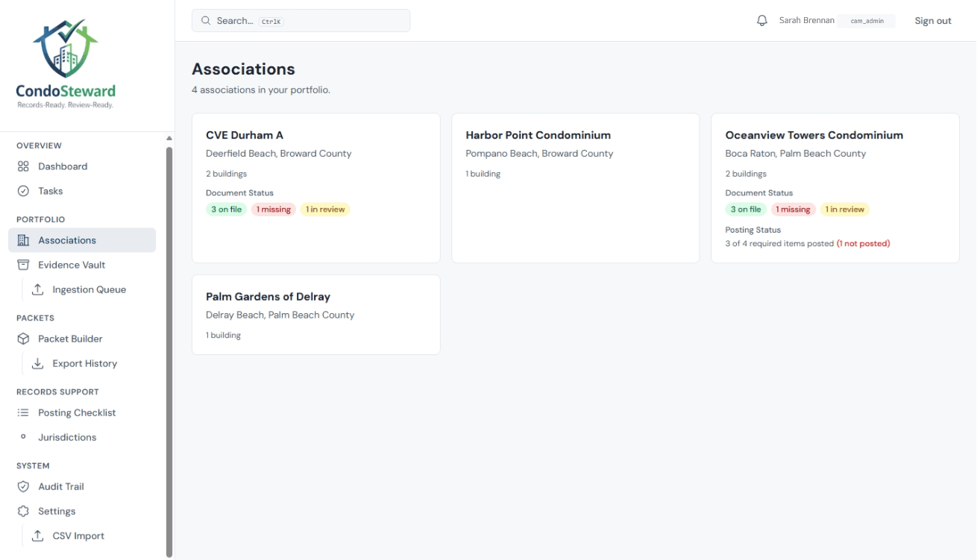Image resolution: width=980 pixels, height=560 pixels.
Task: Select Associations in the Portfolio section
Action: 69,239
